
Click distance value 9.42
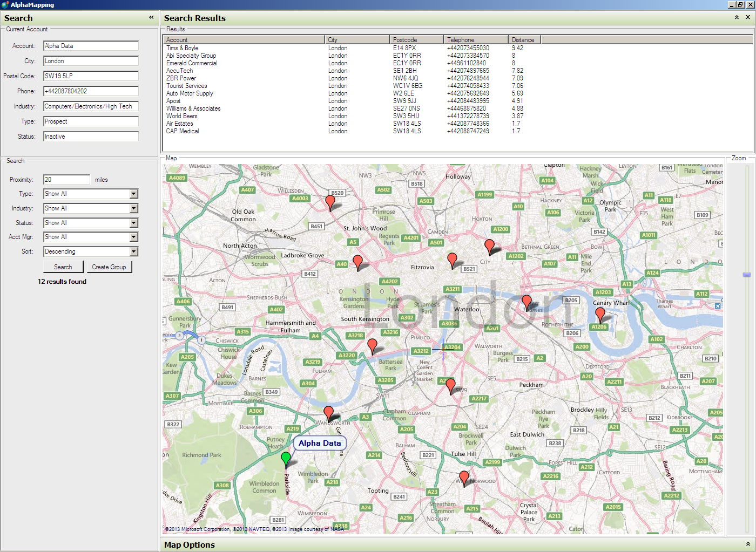517,48
